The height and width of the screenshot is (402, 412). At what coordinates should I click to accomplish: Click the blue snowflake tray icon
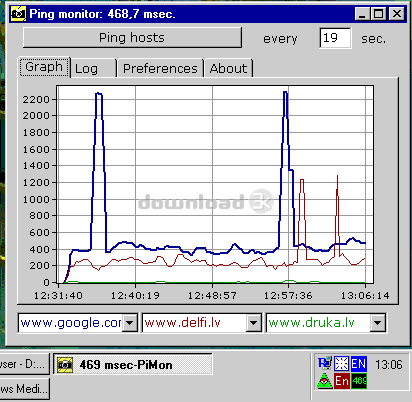pos(342,364)
